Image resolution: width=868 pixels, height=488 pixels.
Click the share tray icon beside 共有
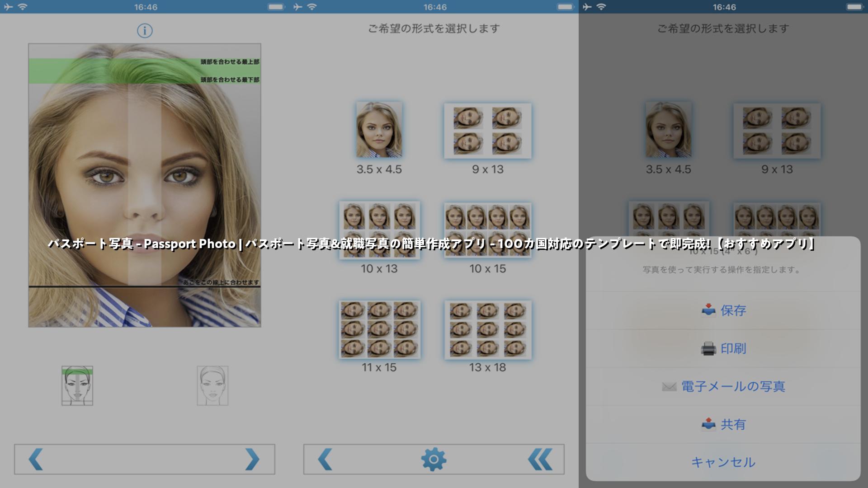click(x=708, y=424)
